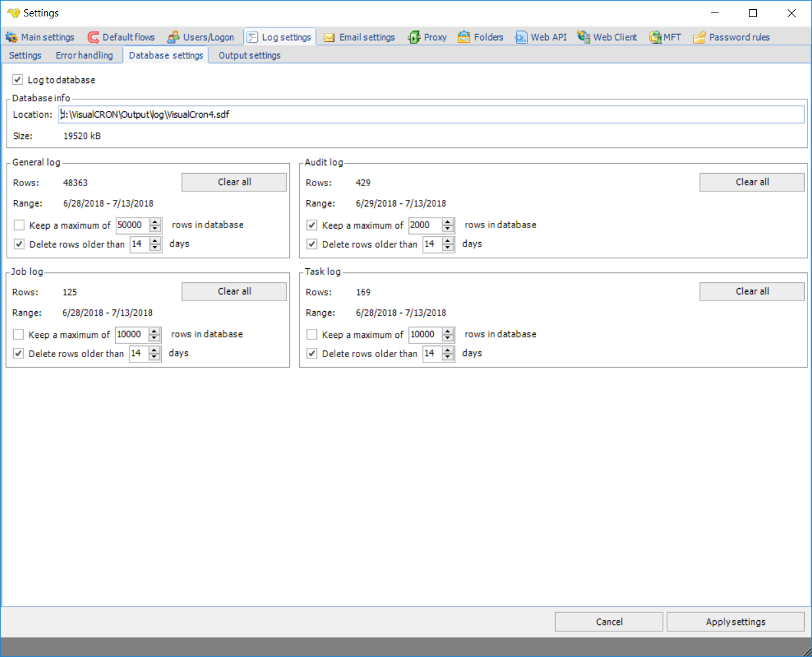Screen dimensions: 812x657
Task: Click the Password rules icon
Action: coord(699,37)
